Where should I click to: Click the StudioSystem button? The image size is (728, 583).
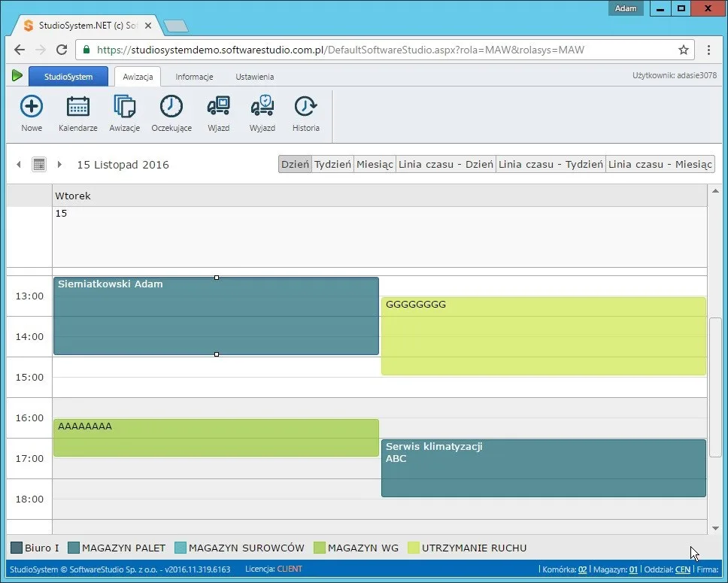pos(68,77)
